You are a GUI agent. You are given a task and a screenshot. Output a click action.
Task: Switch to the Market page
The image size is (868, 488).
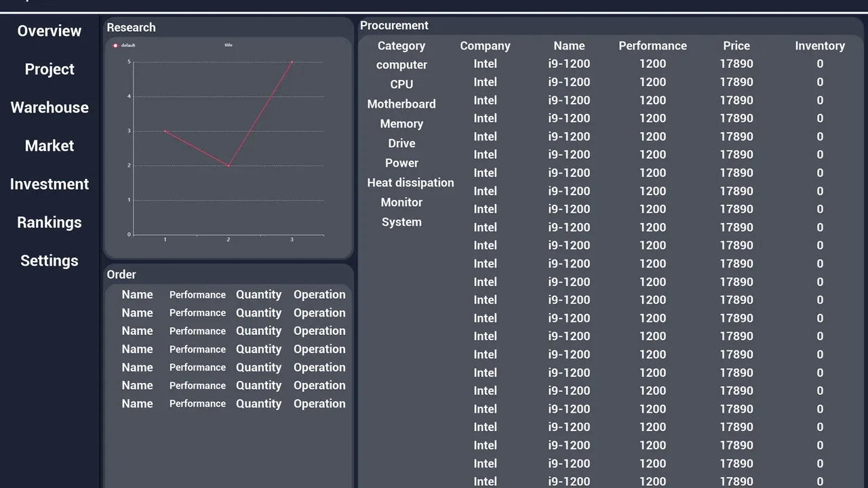click(50, 146)
